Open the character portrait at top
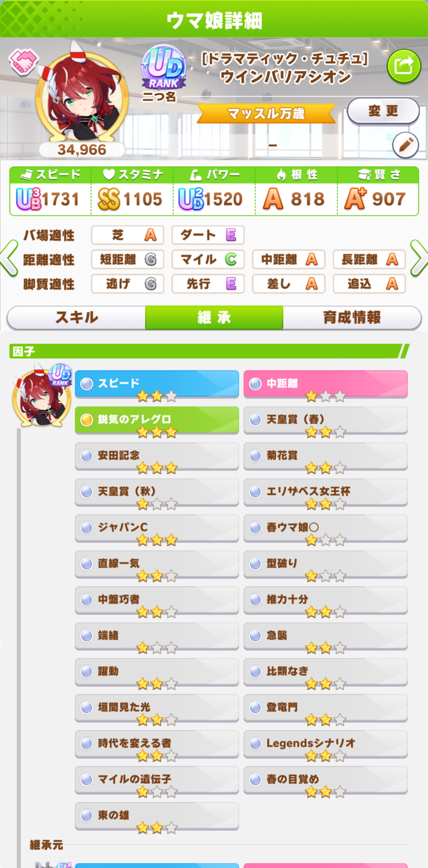The height and width of the screenshot is (868, 428). point(82,97)
